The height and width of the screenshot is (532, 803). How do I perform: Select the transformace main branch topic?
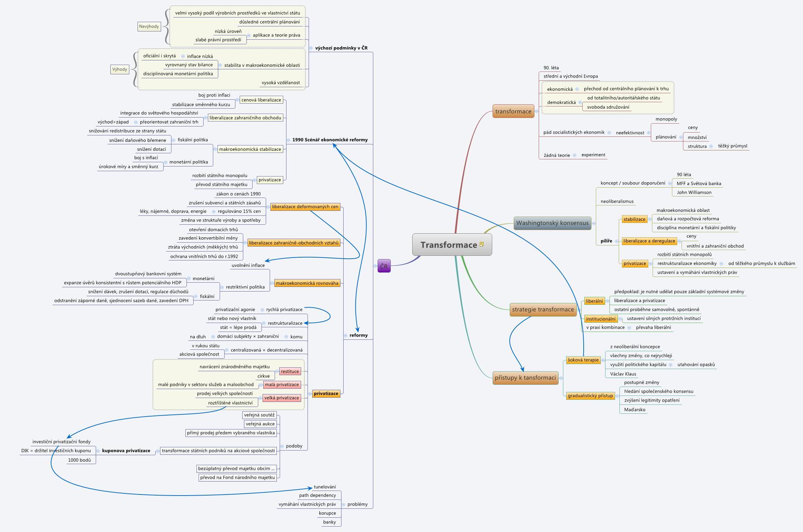pyautogui.click(x=513, y=111)
